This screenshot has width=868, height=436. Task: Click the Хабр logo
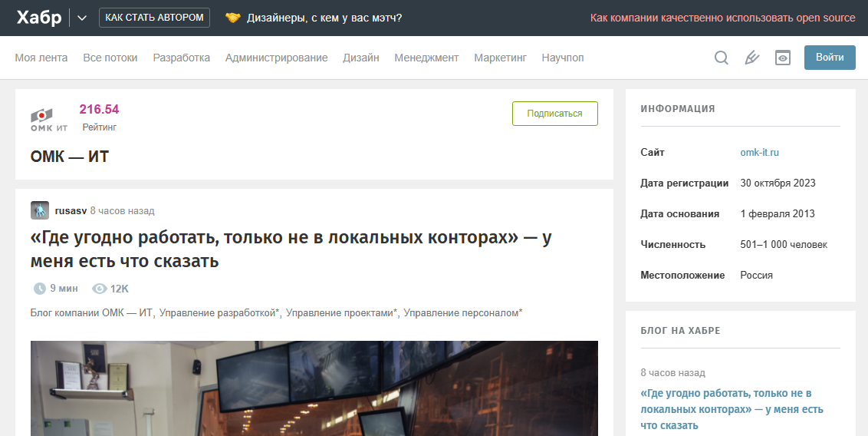[x=39, y=18]
